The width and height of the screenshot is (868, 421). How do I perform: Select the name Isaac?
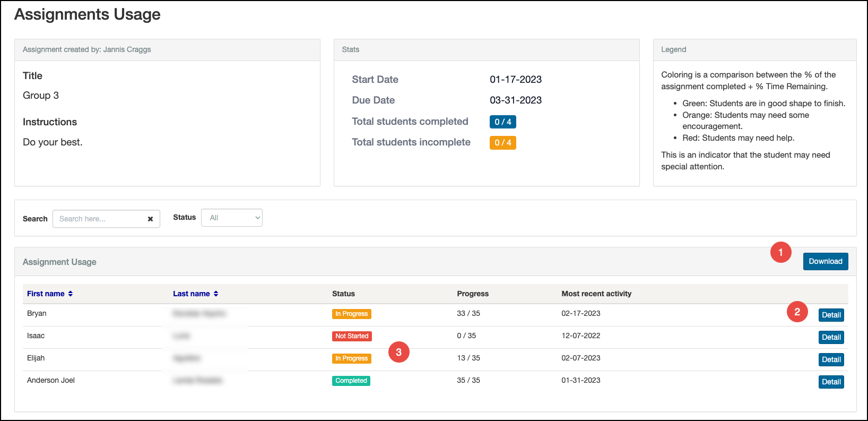(36, 336)
